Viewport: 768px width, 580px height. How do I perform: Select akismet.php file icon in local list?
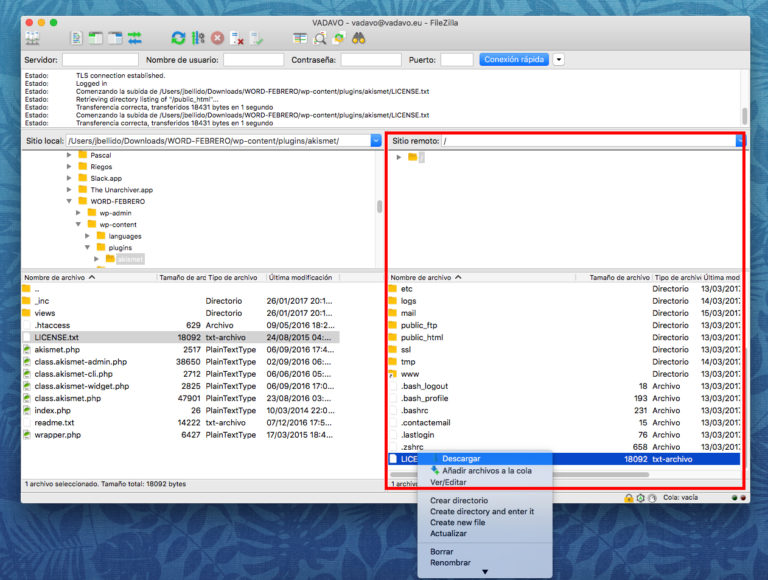(27, 350)
